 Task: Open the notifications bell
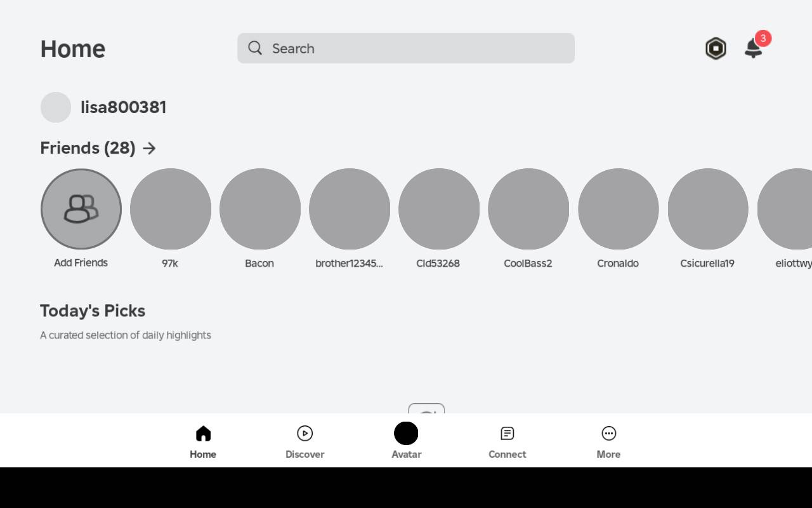pos(754,48)
